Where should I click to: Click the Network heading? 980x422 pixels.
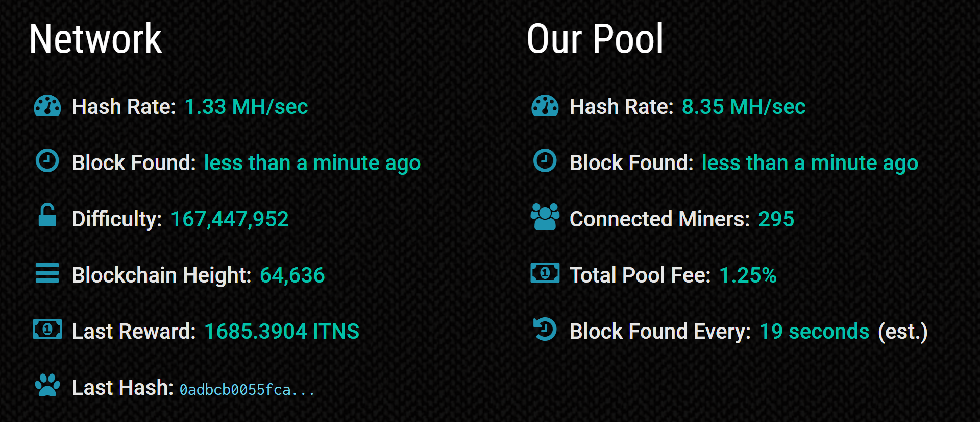95,39
